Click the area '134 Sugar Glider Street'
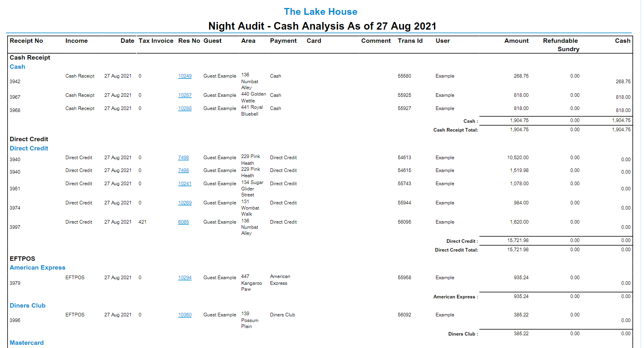Image resolution: width=644 pixels, height=348 pixels. click(x=252, y=188)
